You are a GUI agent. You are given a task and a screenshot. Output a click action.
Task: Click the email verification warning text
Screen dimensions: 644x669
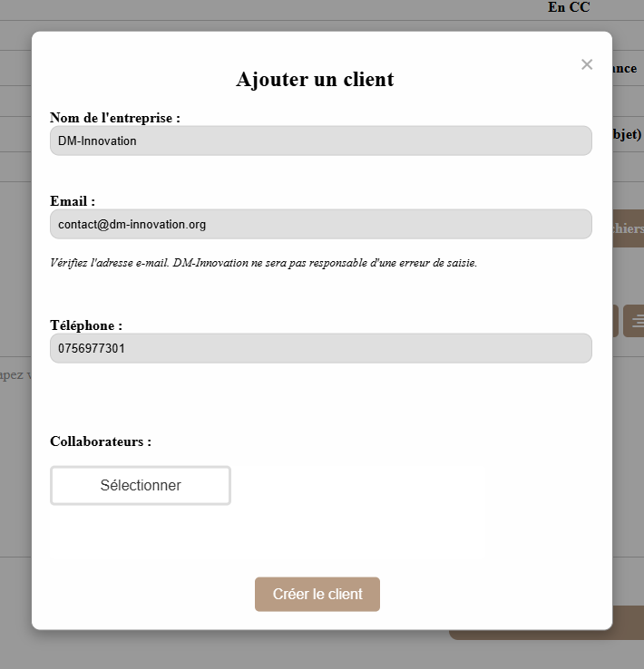263,263
